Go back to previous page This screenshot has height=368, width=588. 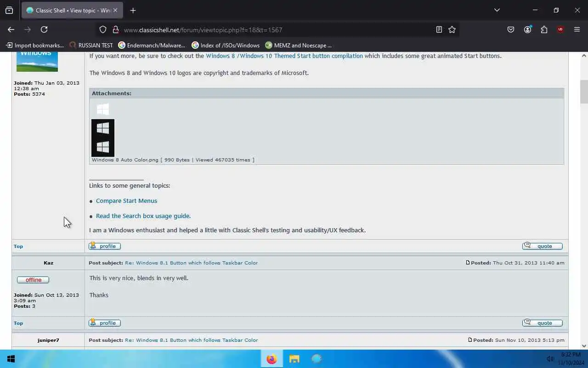[11, 29]
